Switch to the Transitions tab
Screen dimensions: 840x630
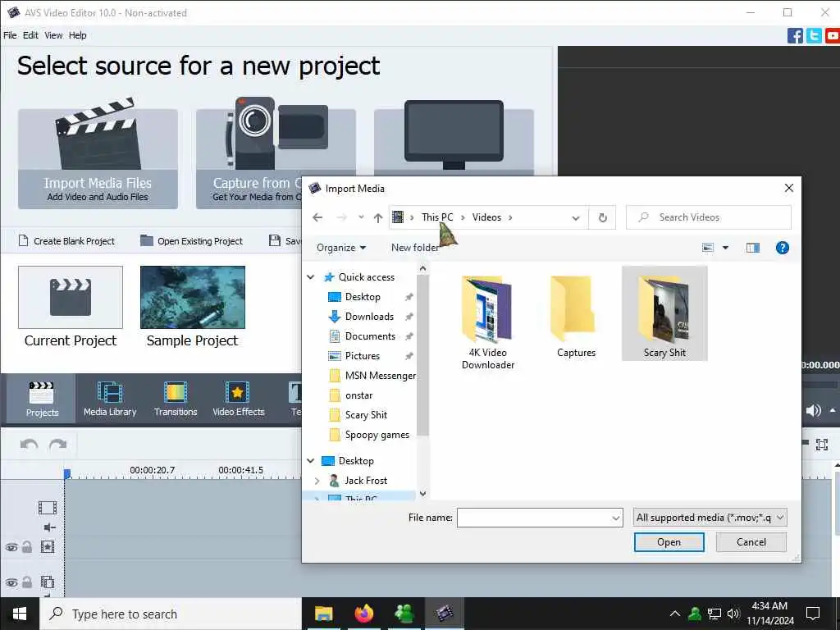click(x=176, y=399)
